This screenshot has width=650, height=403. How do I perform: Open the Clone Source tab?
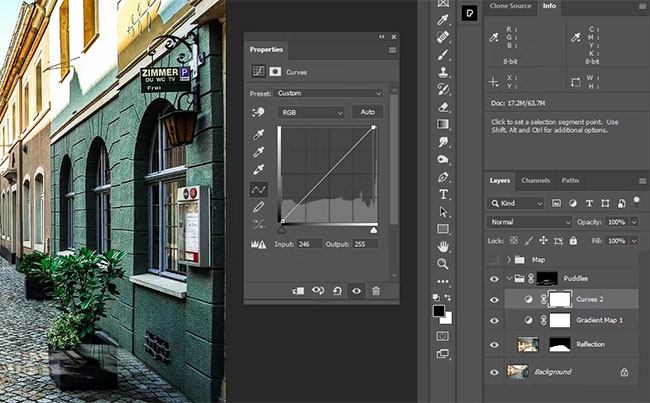(511, 7)
